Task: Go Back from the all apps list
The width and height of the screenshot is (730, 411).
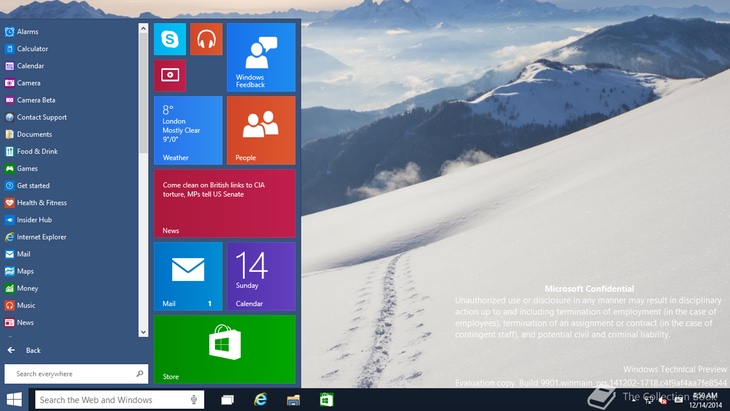Action: 24,350
